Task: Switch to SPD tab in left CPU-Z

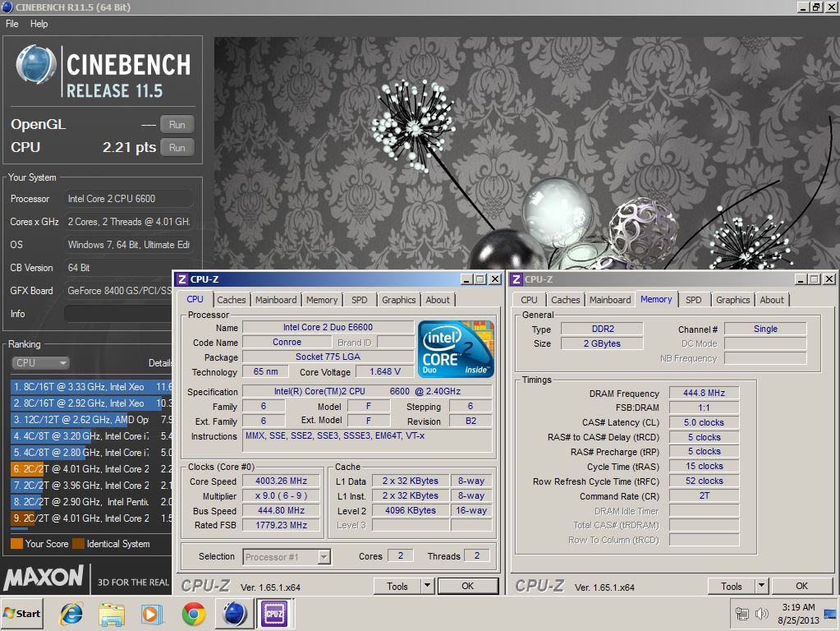Action: (x=360, y=300)
